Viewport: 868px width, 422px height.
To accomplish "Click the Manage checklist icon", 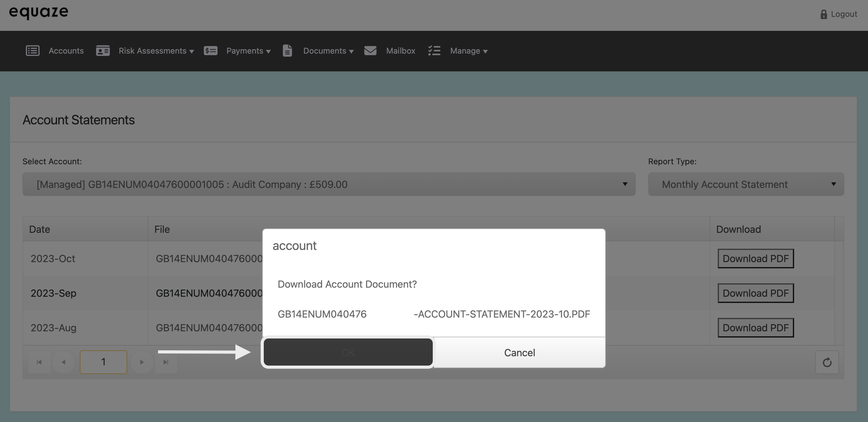I will pyautogui.click(x=434, y=50).
